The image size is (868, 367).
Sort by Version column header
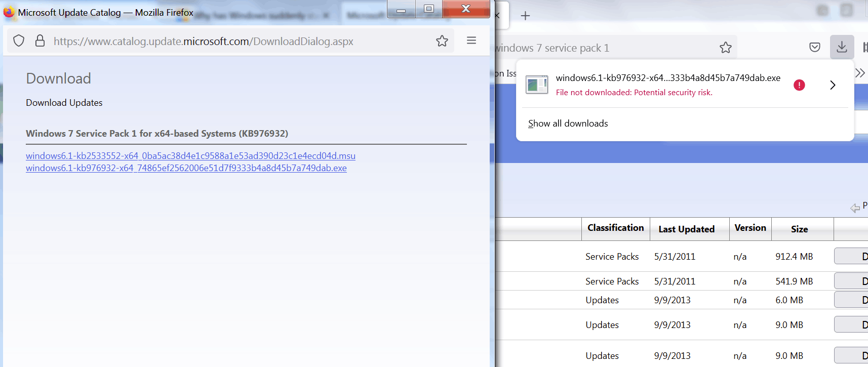point(750,228)
